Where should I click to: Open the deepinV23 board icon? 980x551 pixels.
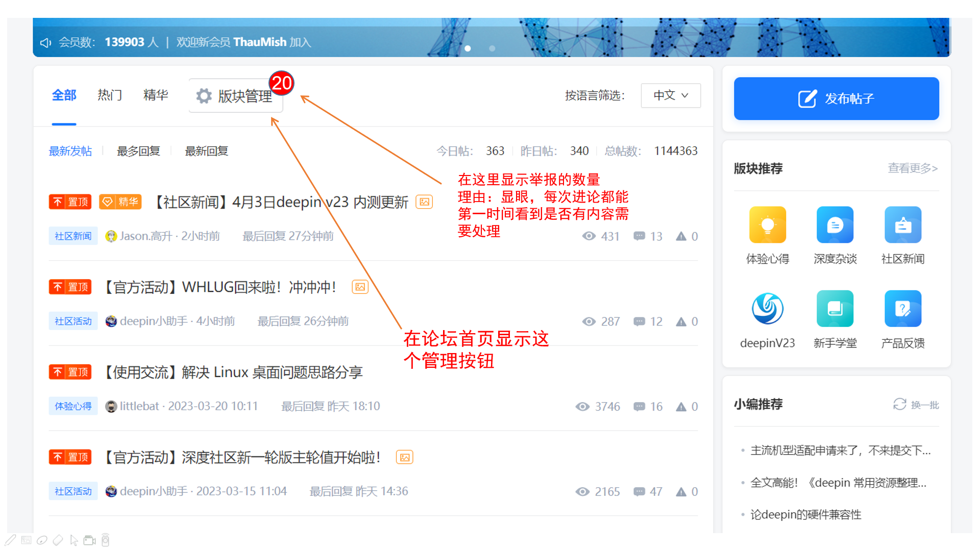click(767, 309)
